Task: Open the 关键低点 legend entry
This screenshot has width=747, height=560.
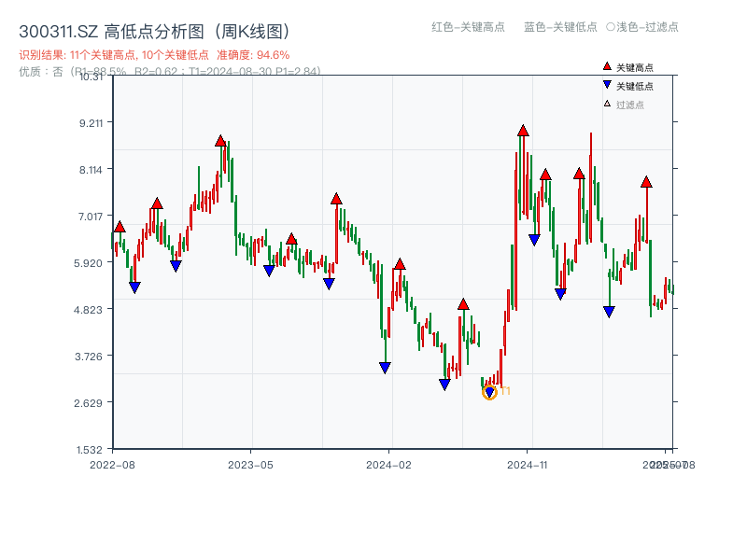Action: tap(627, 82)
